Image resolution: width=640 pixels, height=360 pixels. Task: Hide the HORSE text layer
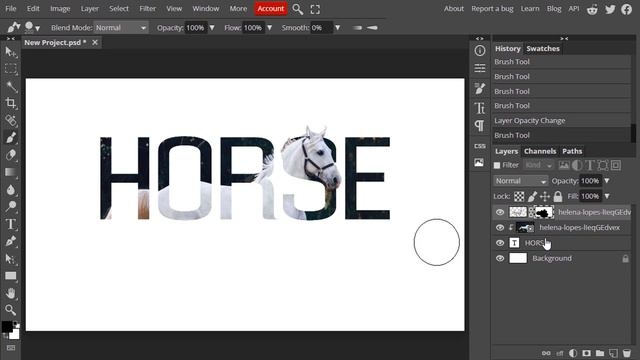(500, 243)
